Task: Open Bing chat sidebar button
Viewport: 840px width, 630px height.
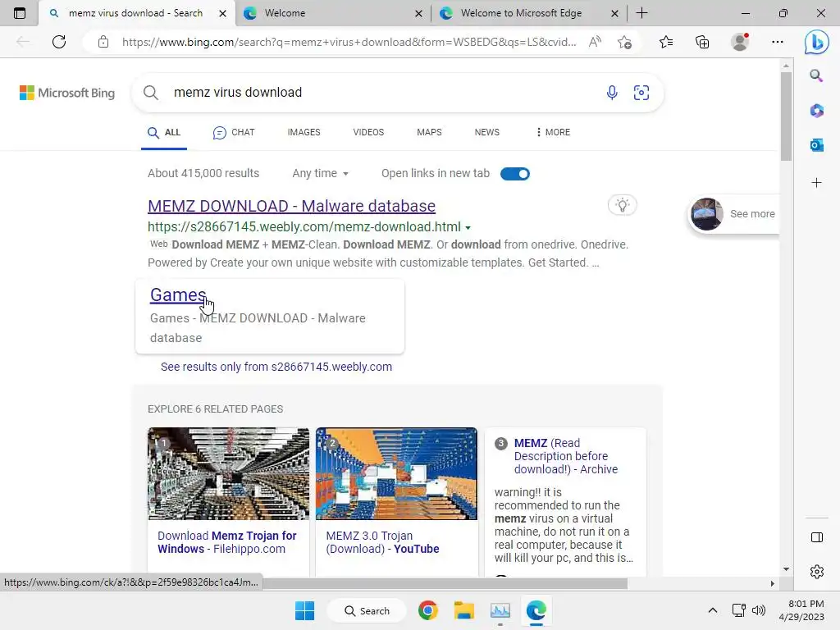Action: 816,42
